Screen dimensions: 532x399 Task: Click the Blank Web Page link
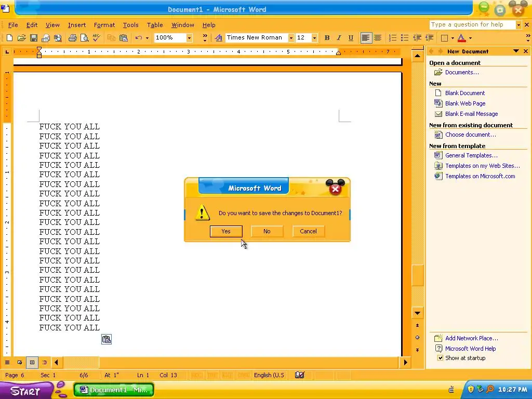[465, 103]
